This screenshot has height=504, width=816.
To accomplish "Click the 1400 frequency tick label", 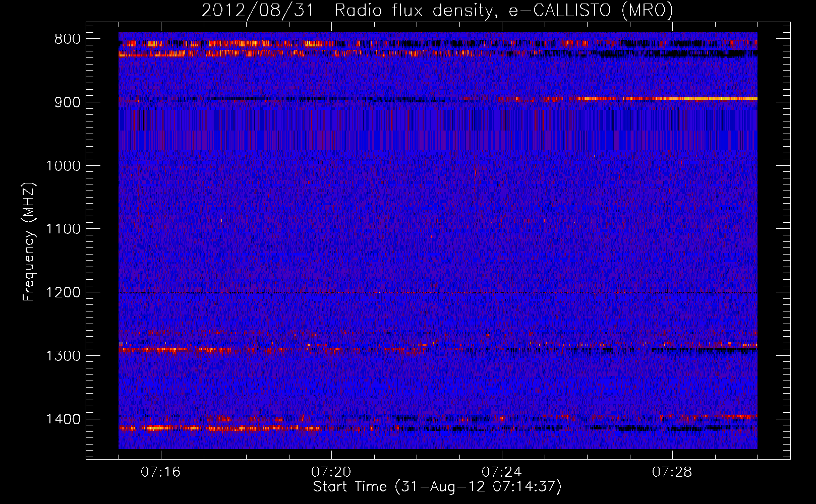I will click(x=63, y=419).
